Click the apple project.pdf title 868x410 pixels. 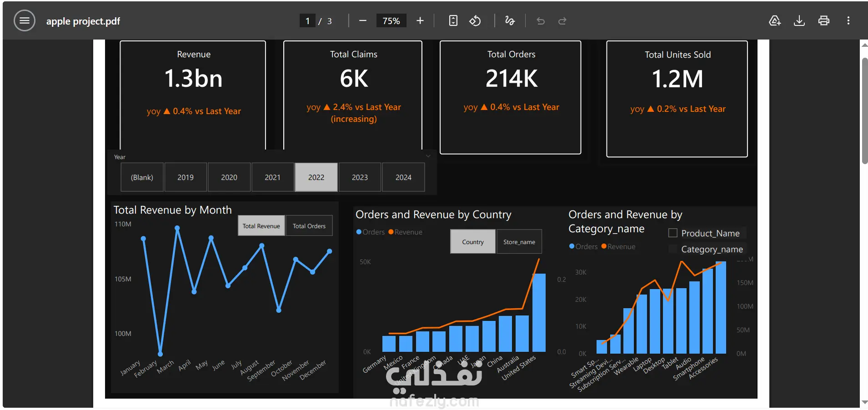(83, 21)
